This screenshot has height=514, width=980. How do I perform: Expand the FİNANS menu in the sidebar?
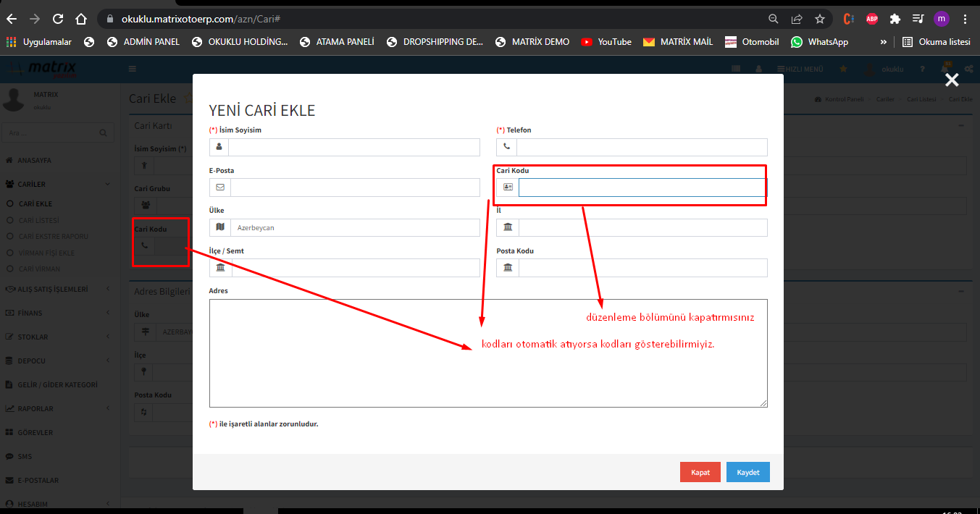click(x=30, y=313)
